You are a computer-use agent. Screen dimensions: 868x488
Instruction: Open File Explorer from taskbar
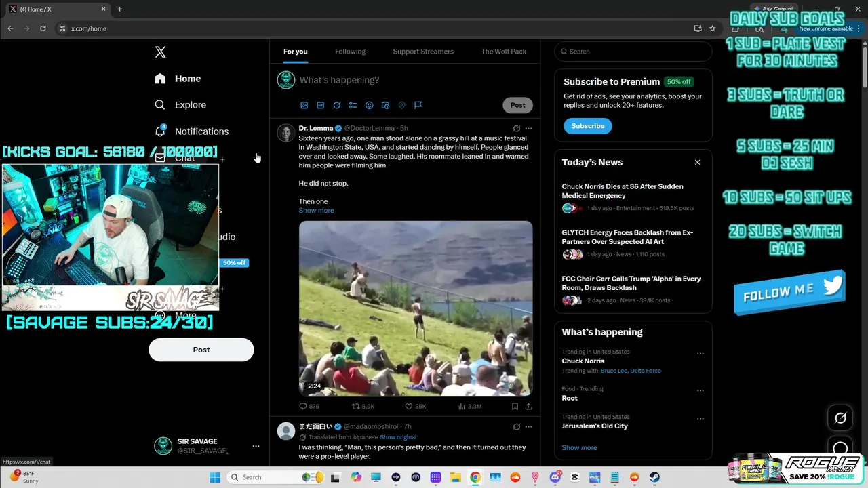456,477
